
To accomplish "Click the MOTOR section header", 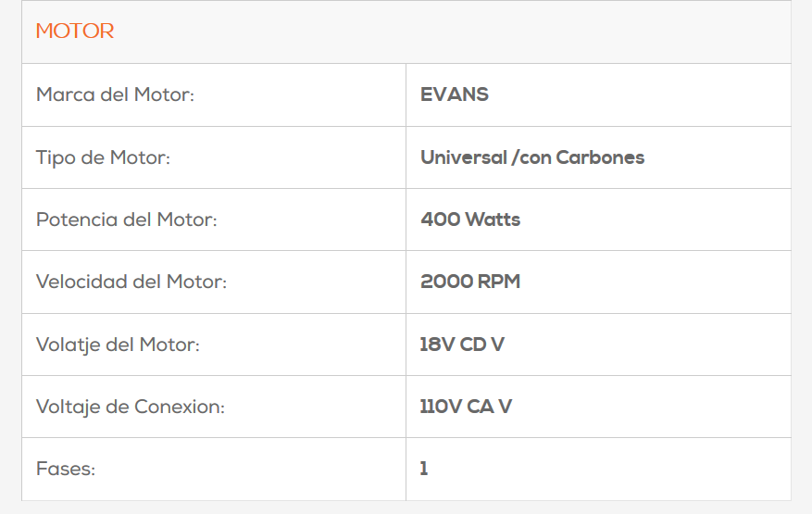I will 75,31.
